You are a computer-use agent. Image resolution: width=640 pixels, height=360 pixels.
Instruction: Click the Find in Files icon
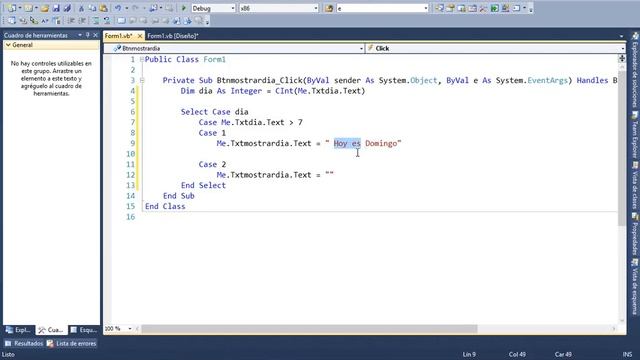(329, 8)
